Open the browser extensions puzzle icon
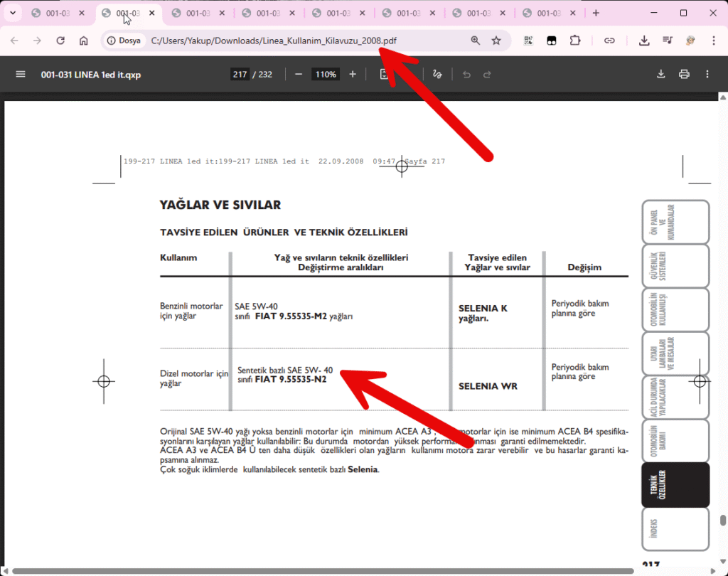This screenshot has width=728, height=576. pyautogui.click(x=575, y=41)
